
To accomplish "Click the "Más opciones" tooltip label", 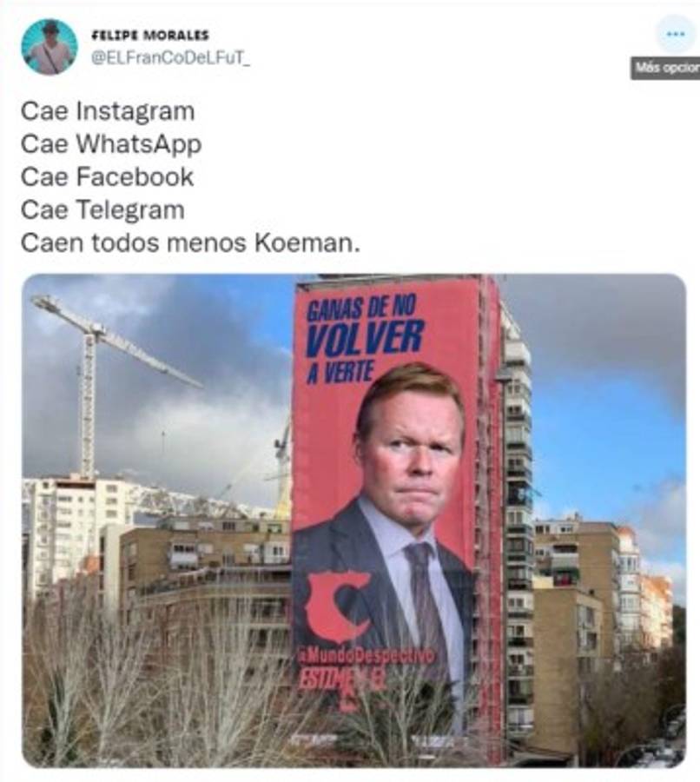I will 665,69.
